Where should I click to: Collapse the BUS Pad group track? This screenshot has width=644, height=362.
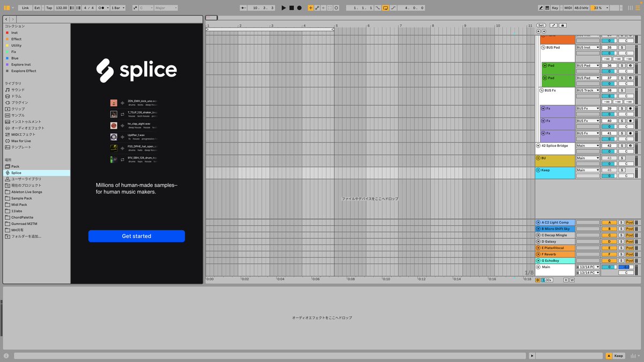[x=543, y=47]
